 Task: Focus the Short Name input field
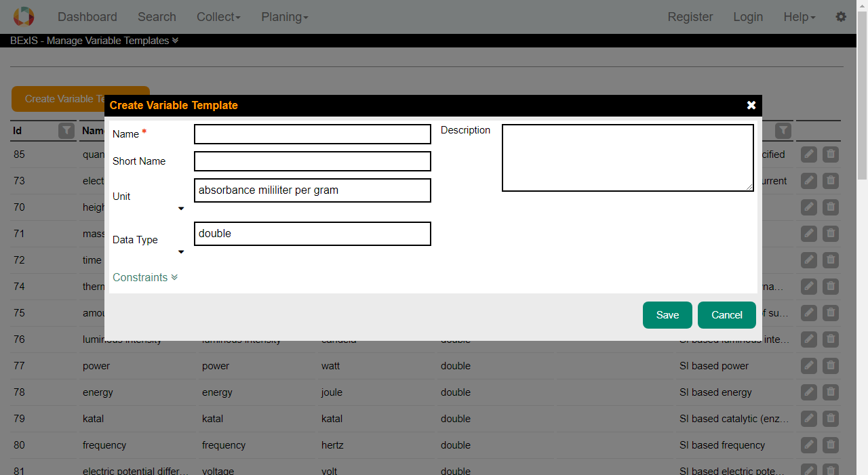(x=313, y=161)
